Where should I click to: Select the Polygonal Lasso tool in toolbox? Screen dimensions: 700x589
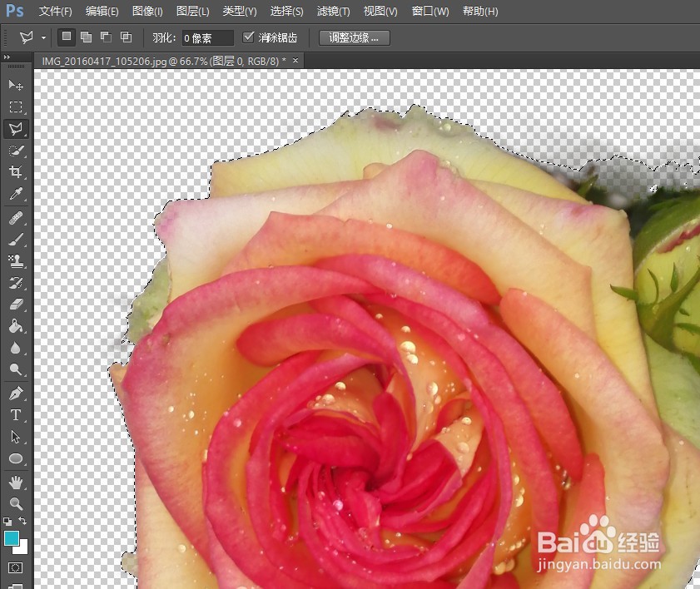pos(16,128)
